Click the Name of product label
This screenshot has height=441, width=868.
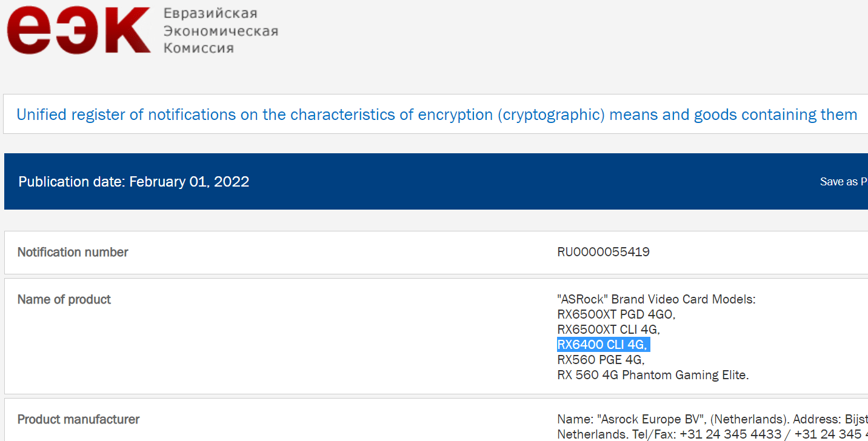click(64, 299)
